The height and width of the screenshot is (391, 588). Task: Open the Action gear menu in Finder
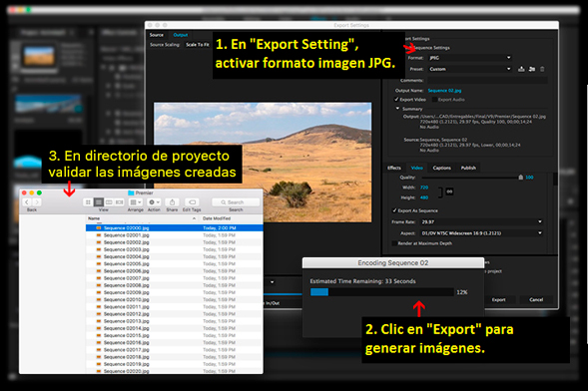coord(154,202)
